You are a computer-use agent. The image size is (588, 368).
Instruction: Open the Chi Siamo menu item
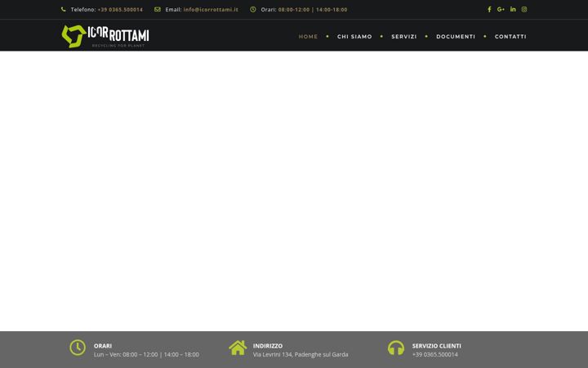354,37
